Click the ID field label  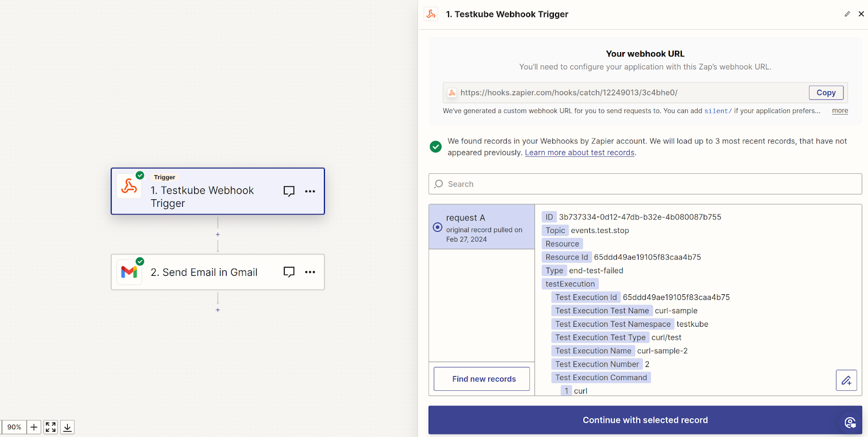(549, 217)
